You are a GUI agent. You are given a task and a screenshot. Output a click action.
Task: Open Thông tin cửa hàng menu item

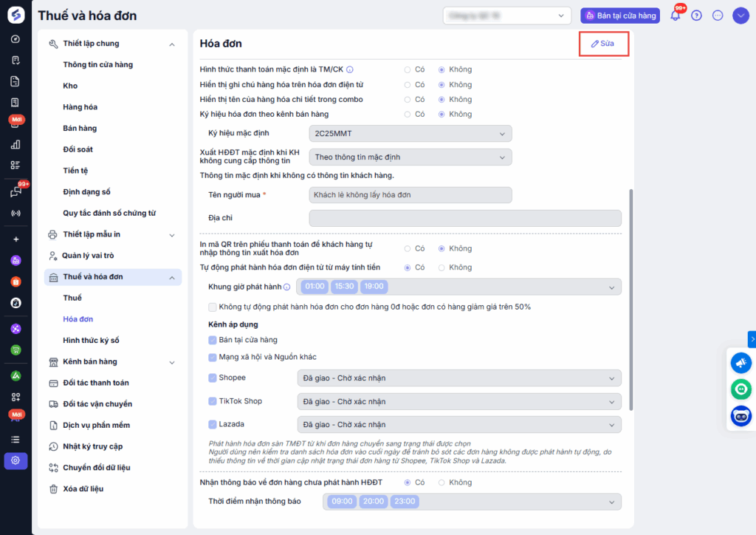click(x=98, y=64)
